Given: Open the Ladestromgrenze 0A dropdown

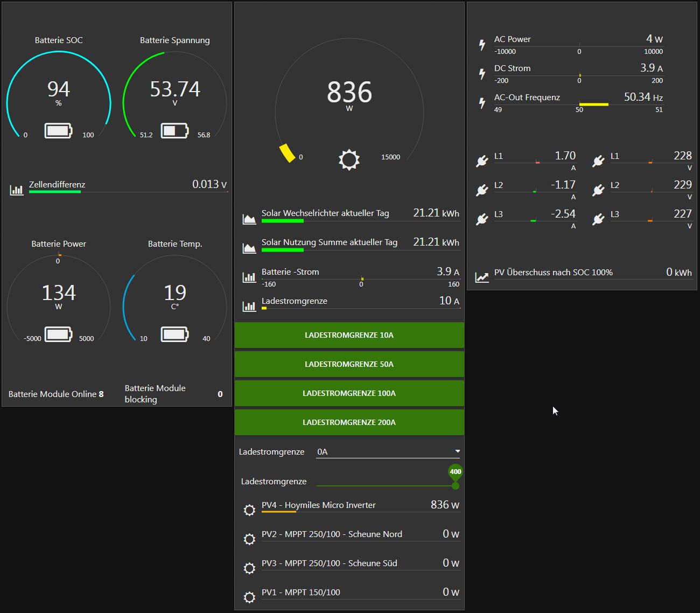Looking at the screenshot, I should pos(388,451).
